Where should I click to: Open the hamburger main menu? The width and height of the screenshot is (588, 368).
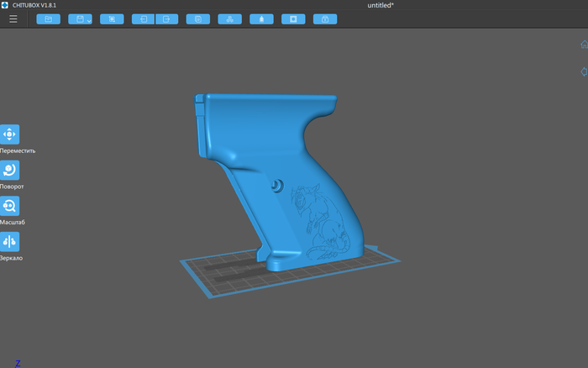pos(13,18)
